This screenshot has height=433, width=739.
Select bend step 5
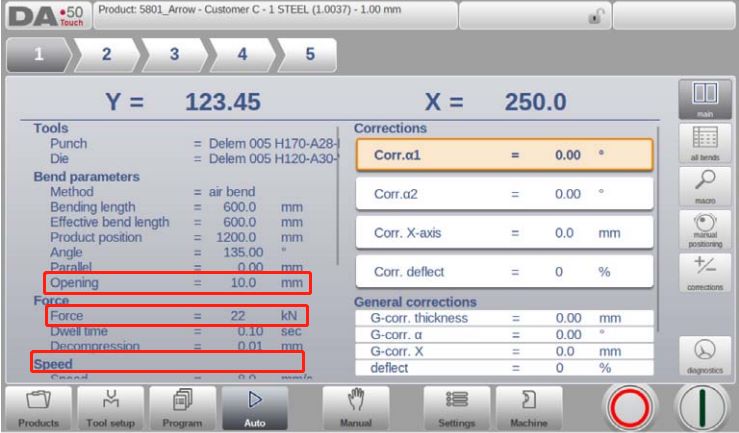(x=310, y=55)
